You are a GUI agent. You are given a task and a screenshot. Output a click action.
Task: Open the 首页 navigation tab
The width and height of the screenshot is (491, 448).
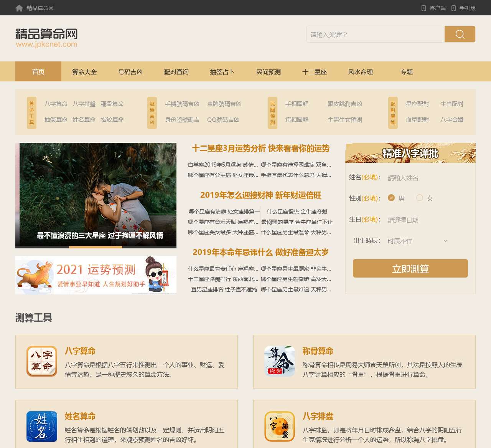pos(38,71)
